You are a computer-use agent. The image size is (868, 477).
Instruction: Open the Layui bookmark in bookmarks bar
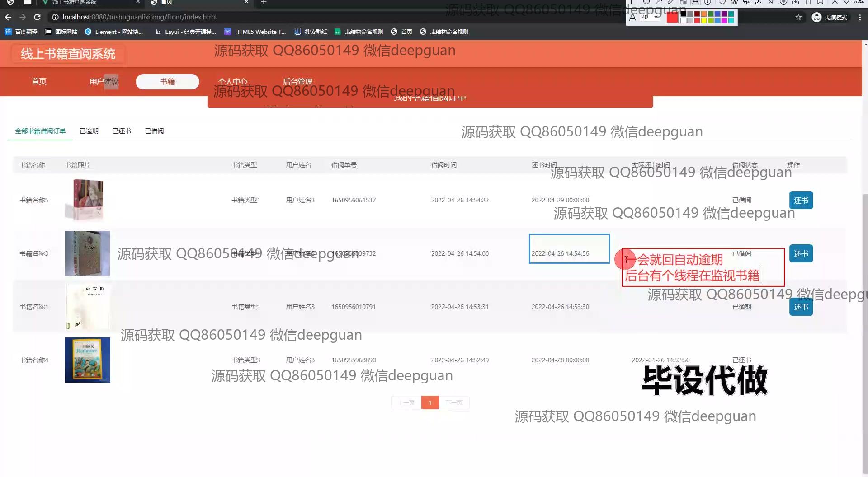point(185,32)
